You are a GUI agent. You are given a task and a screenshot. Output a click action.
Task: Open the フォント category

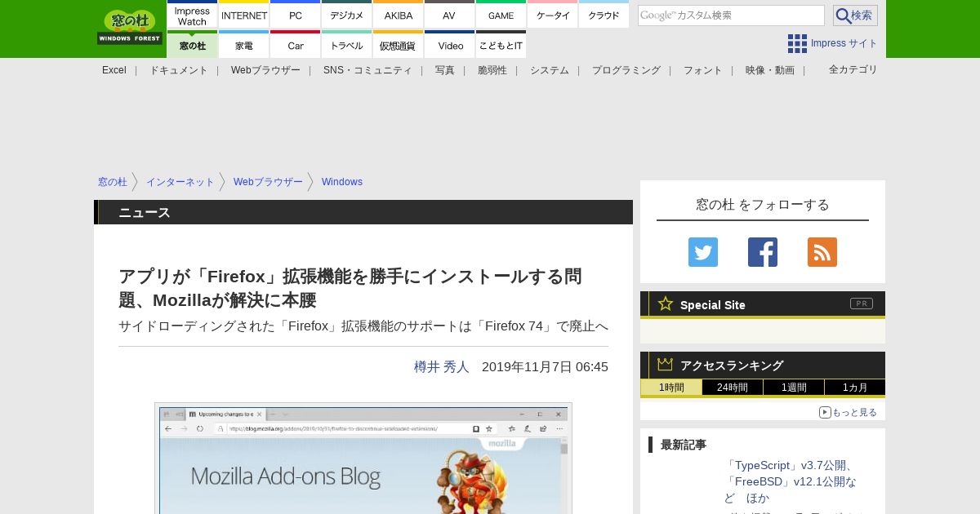pyautogui.click(x=703, y=70)
